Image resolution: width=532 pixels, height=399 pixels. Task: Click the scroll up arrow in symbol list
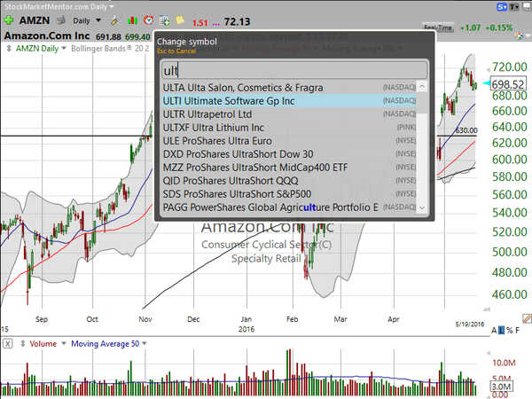point(422,87)
